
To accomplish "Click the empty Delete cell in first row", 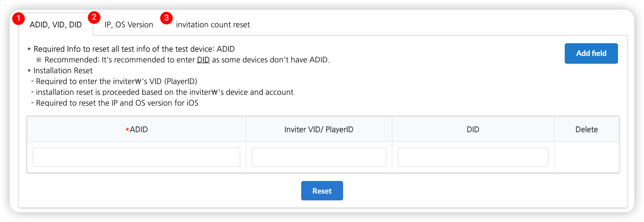I will click(586, 157).
